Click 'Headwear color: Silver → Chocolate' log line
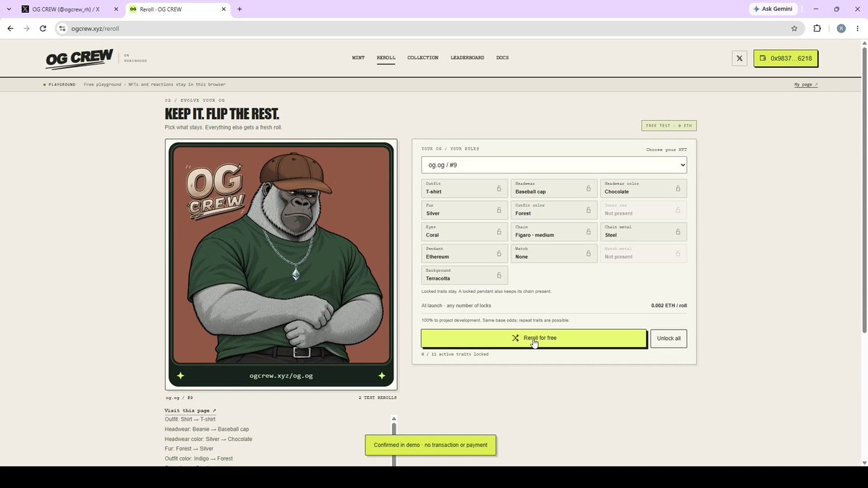Image resolution: width=868 pixels, height=488 pixels. tap(208, 439)
